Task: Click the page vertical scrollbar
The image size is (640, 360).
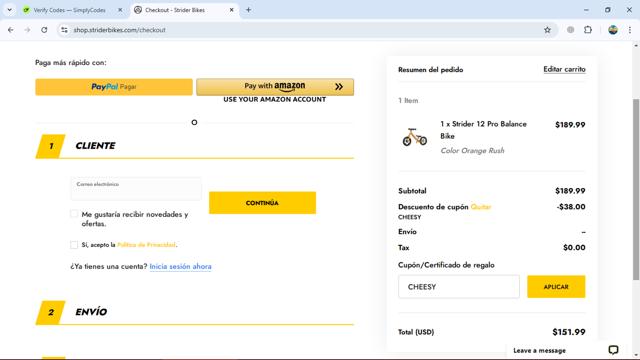Action: point(636,189)
